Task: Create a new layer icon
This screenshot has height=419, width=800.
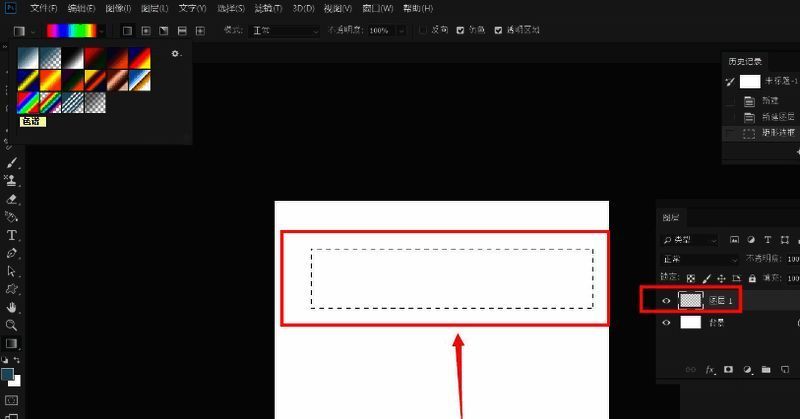Action: point(785,369)
